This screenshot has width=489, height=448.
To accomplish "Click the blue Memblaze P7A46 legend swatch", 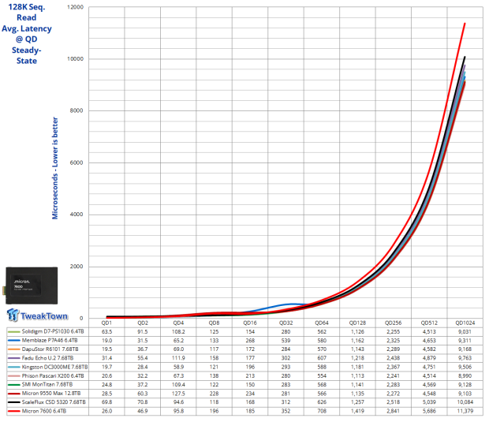I will (x=14, y=341).
